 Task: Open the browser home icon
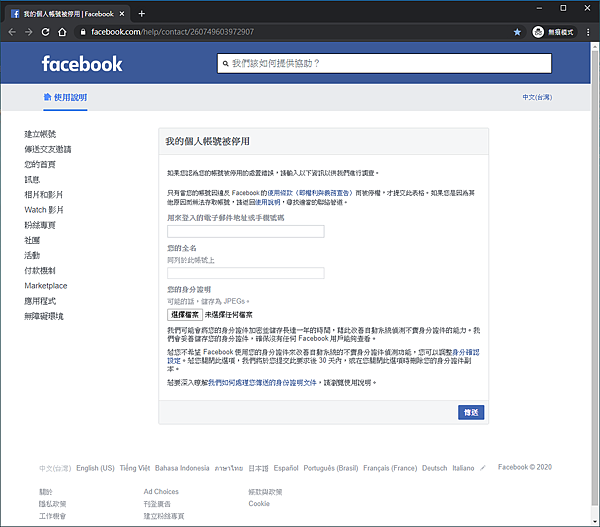[x=62, y=32]
